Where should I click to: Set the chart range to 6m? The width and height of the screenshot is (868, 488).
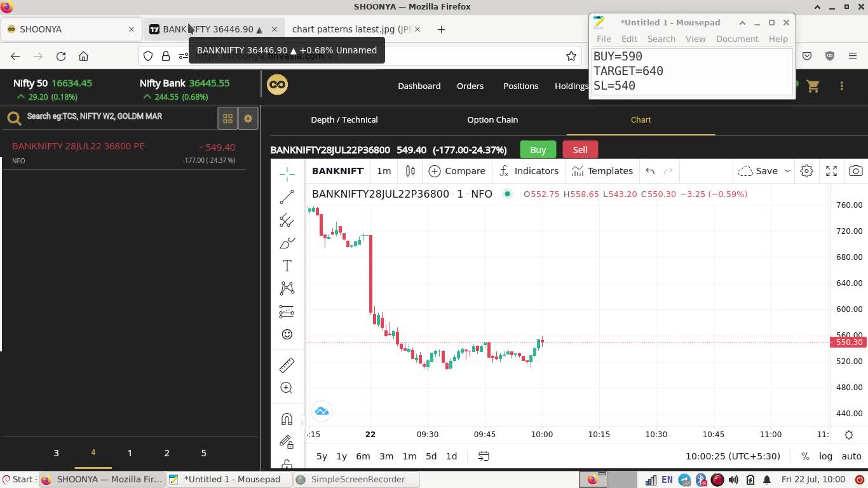coord(363,456)
